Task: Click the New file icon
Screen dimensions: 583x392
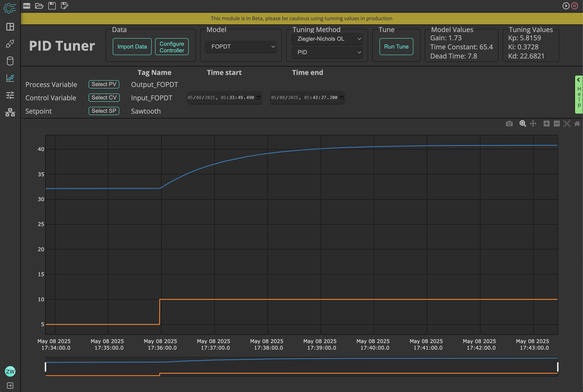Action: click(26, 6)
